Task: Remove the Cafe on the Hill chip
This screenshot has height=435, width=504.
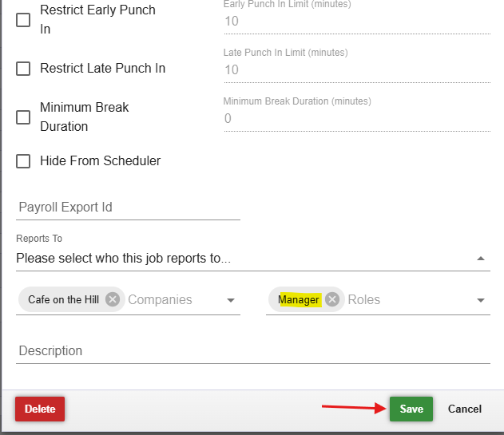Action: click(x=113, y=299)
